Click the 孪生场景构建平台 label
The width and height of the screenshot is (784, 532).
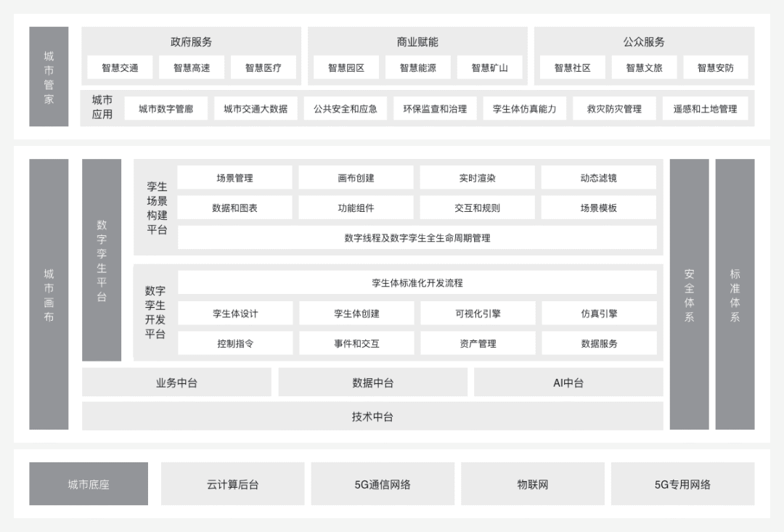(x=157, y=208)
